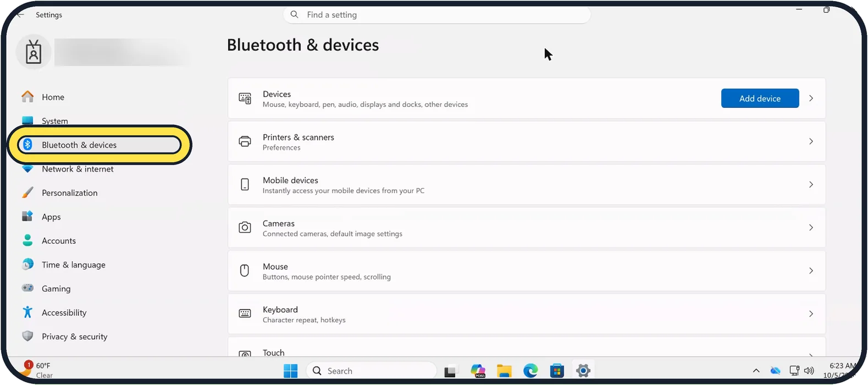
Task: Click 'Connected cameras, default image settings' text
Action: click(x=332, y=234)
